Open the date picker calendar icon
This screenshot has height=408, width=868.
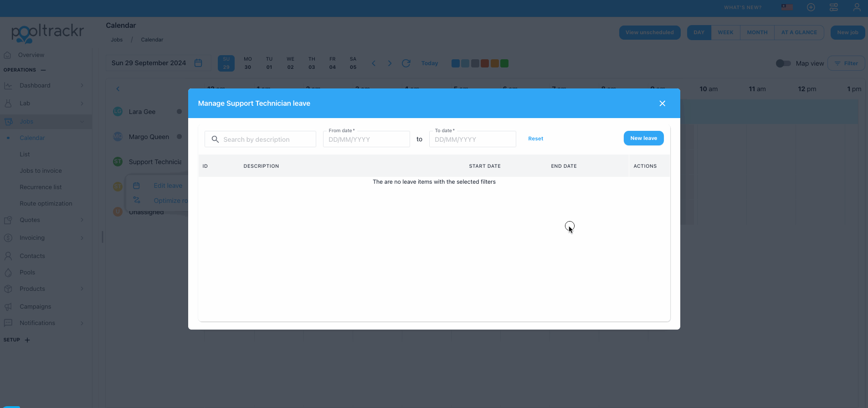198,63
